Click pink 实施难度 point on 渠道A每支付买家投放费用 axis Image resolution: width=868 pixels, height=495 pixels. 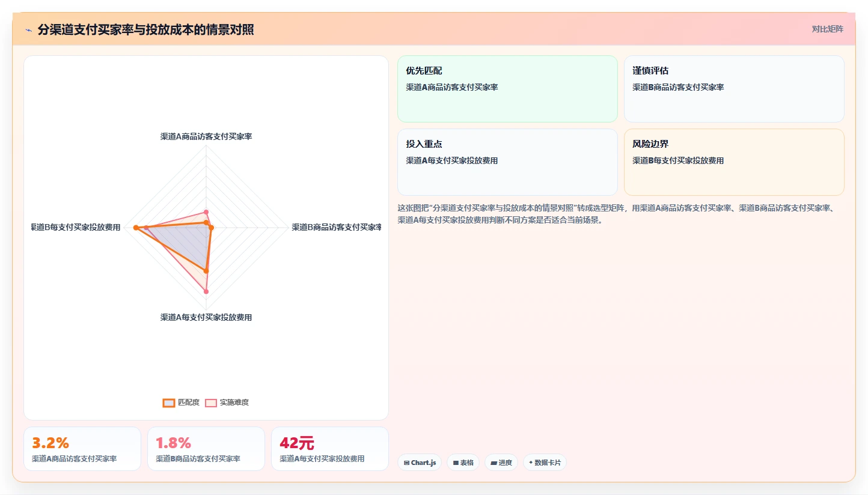point(206,292)
